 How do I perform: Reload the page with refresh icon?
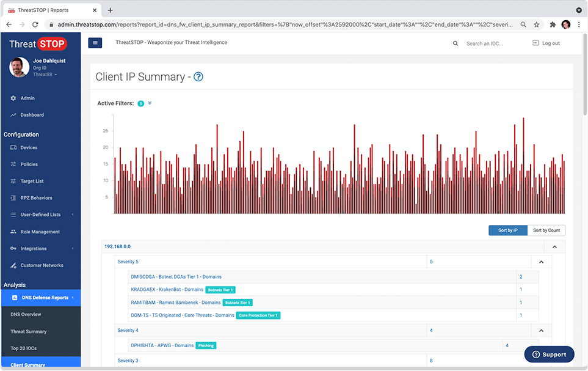coord(35,24)
